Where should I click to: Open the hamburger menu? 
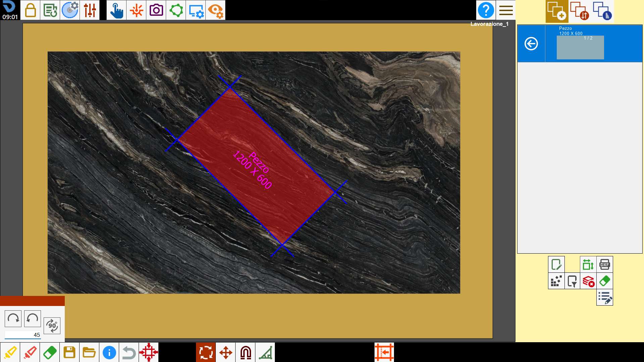point(506,10)
